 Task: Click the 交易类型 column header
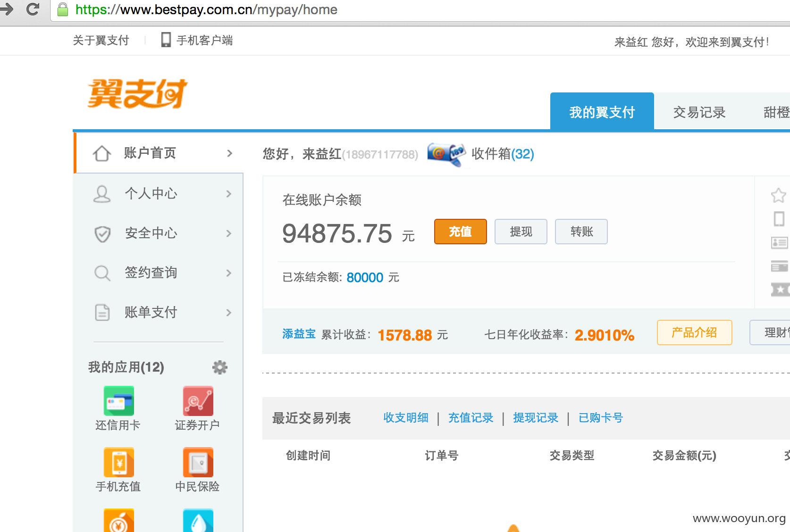click(x=572, y=455)
